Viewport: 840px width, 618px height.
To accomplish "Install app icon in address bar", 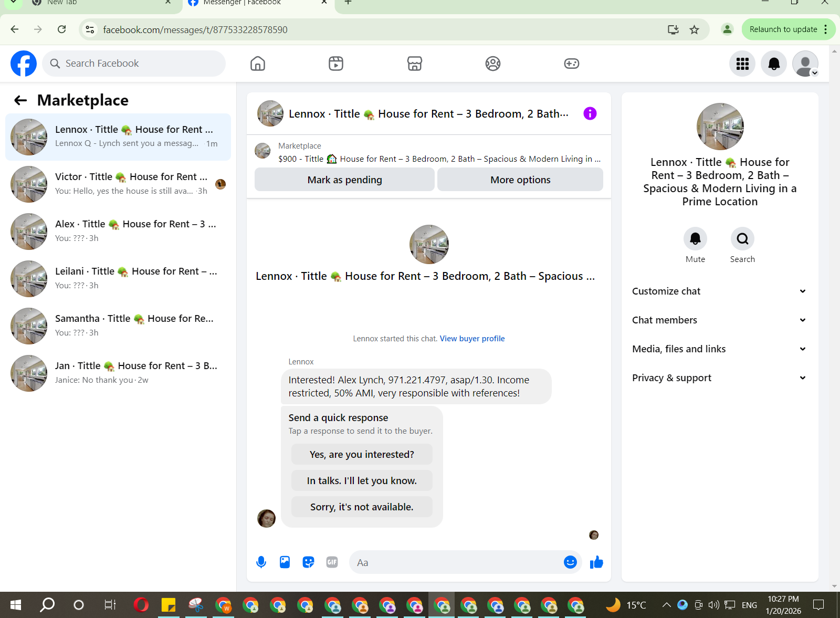I will [x=673, y=29].
